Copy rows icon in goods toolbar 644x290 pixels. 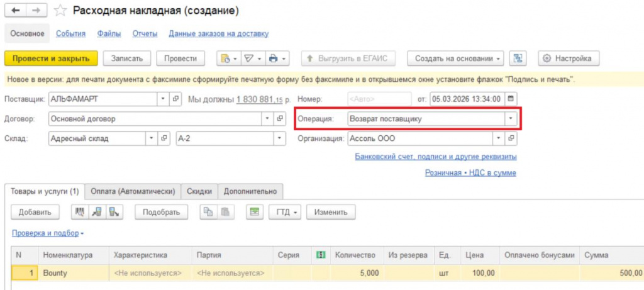point(208,212)
